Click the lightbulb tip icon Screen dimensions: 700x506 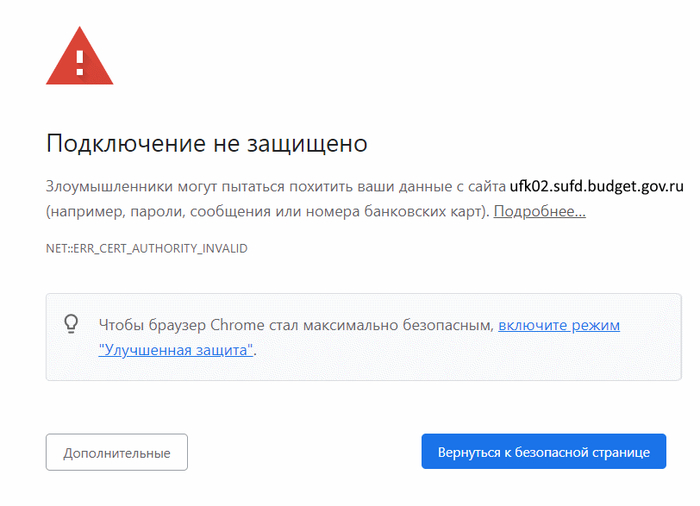pyautogui.click(x=71, y=324)
